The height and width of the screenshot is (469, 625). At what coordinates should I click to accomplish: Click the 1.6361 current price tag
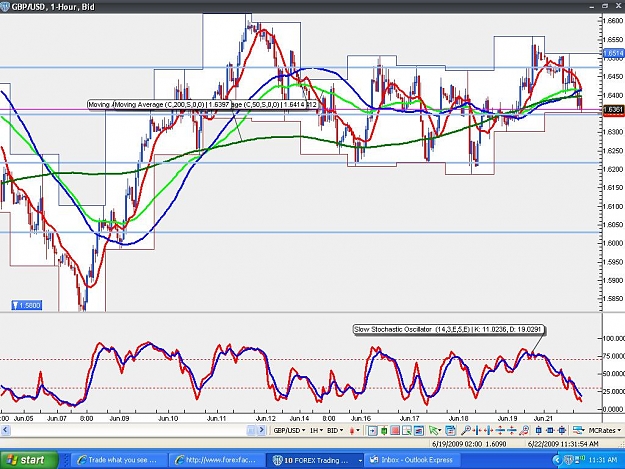(613, 109)
